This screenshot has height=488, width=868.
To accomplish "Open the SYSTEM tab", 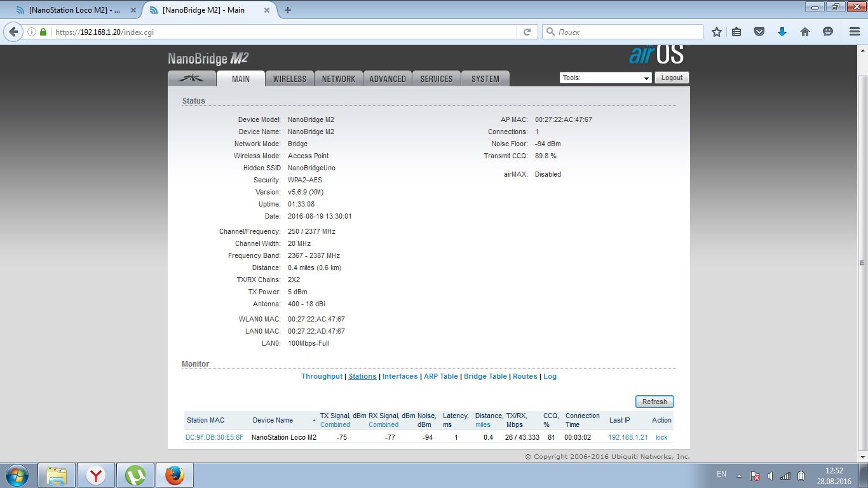I will 485,79.
